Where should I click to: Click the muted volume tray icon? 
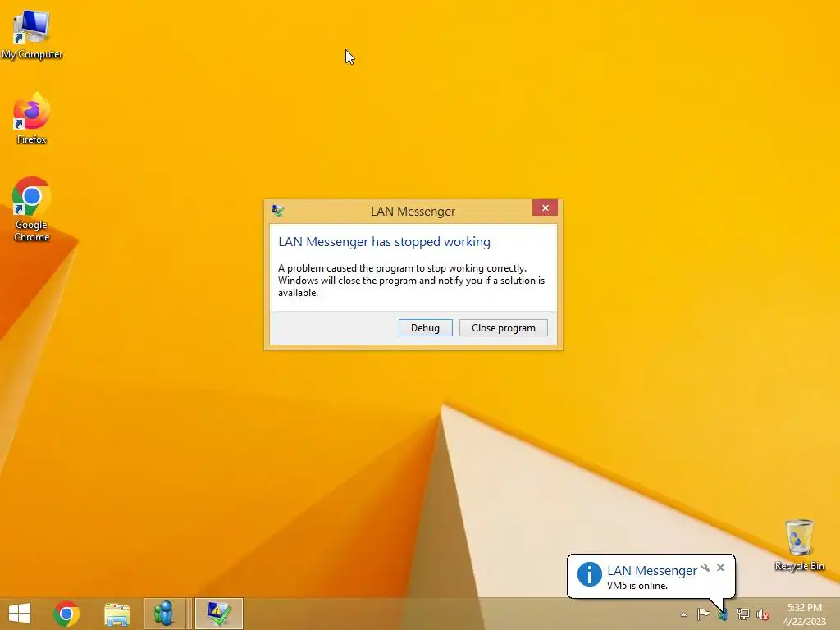762,614
